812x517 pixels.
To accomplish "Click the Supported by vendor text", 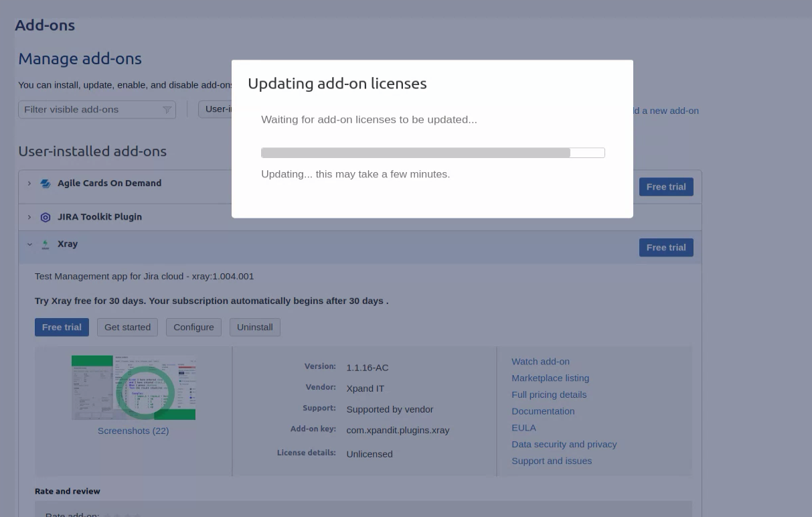I will 390,409.
